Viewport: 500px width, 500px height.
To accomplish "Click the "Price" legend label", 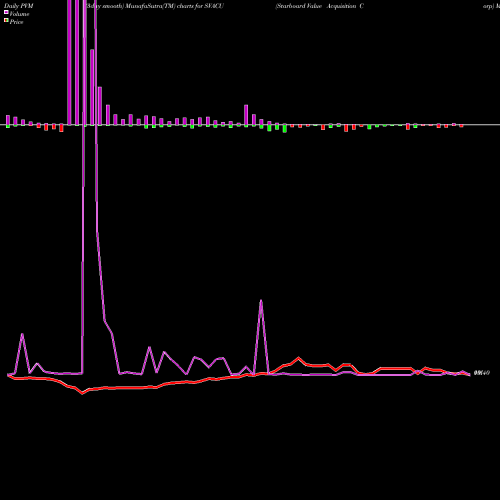I will [16, 22].
